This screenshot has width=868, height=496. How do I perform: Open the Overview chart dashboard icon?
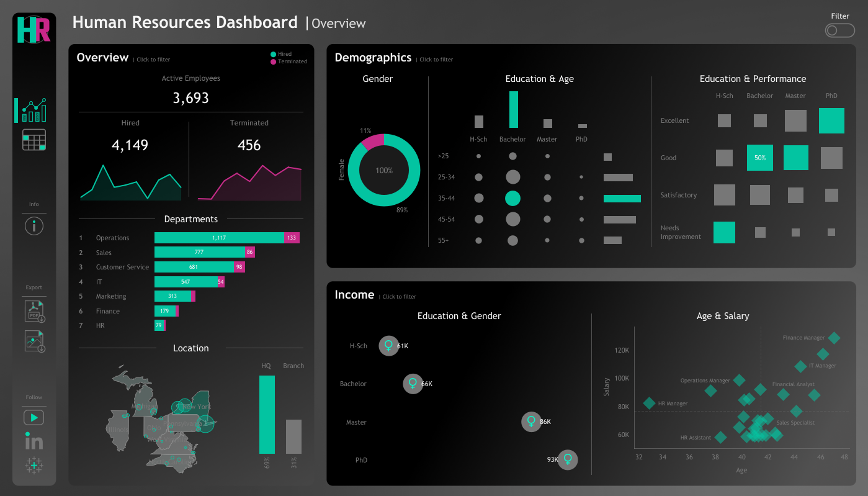[34, 110]
